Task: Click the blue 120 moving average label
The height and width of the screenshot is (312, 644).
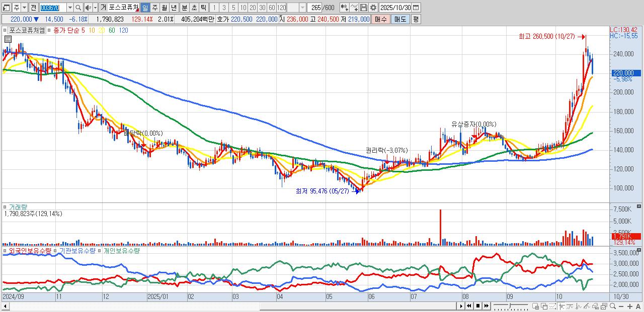Action: pos(123,30)
